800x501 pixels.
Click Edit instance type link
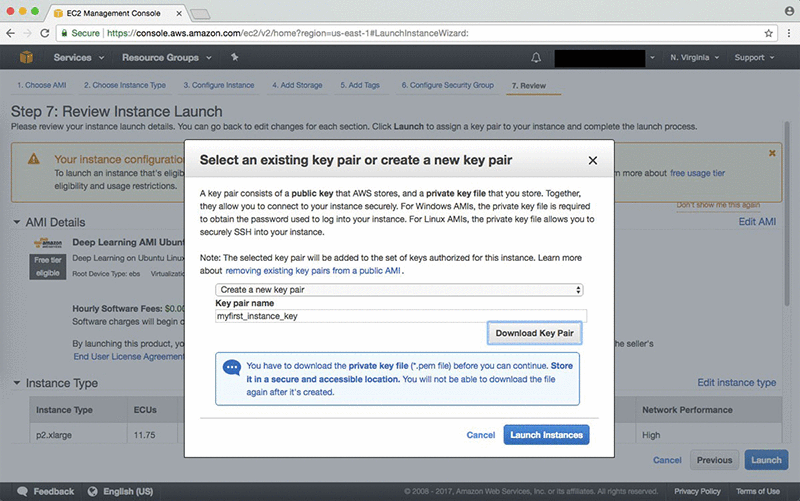(737, 383)
